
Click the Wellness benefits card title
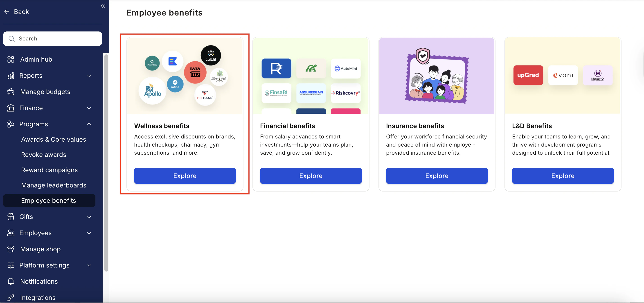point(162,126)
